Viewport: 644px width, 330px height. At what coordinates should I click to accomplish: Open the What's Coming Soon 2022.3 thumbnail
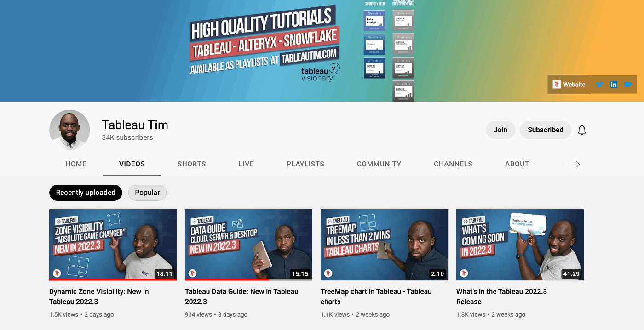coord(520,245)
